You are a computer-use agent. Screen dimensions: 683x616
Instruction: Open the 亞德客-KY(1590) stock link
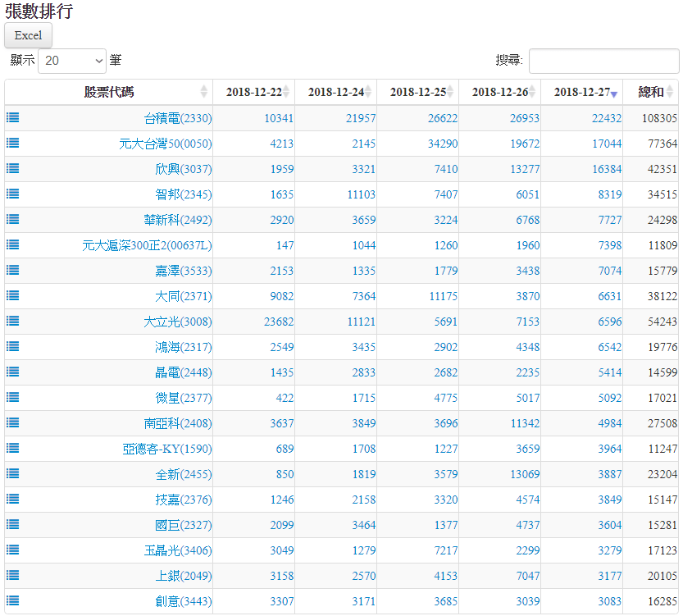tap(166, 449)
